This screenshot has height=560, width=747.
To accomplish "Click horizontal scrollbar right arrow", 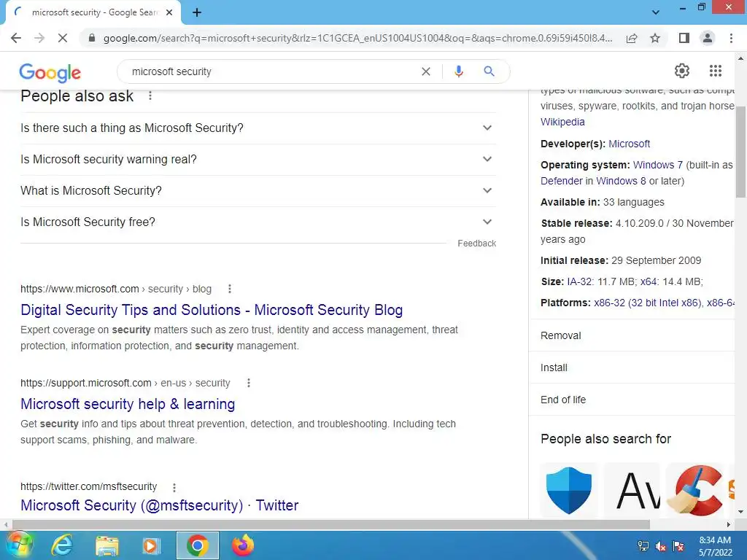I will [729, 524].
